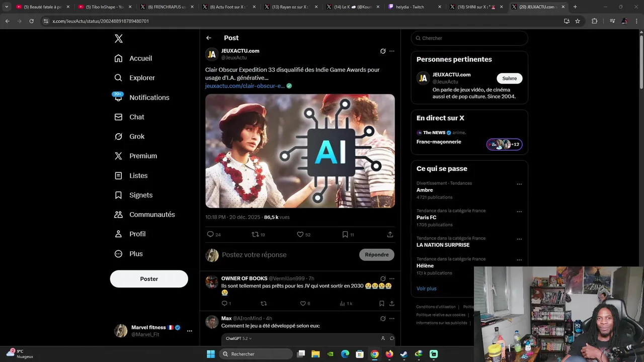The image size is (644, 362).
Task: Switch to the FRENCHRAPUS browser tab
Action: pyautogui.click(x=167, y=7)
